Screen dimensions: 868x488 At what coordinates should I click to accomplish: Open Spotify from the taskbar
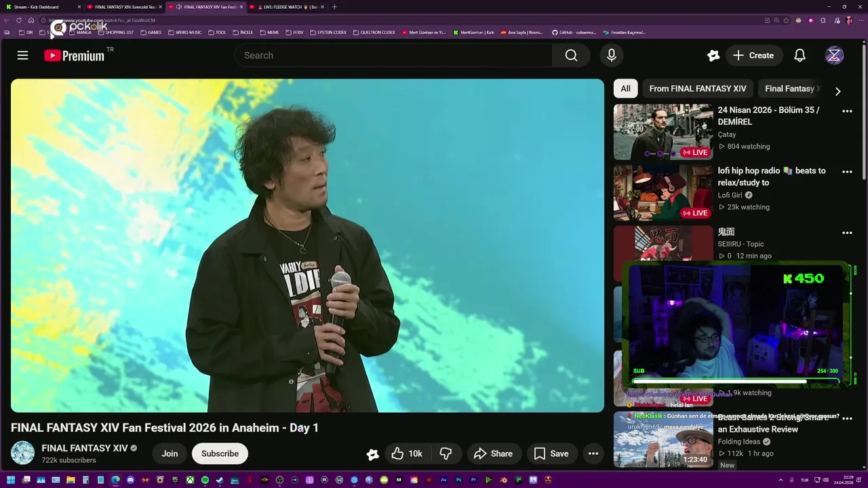click(205, 481)
